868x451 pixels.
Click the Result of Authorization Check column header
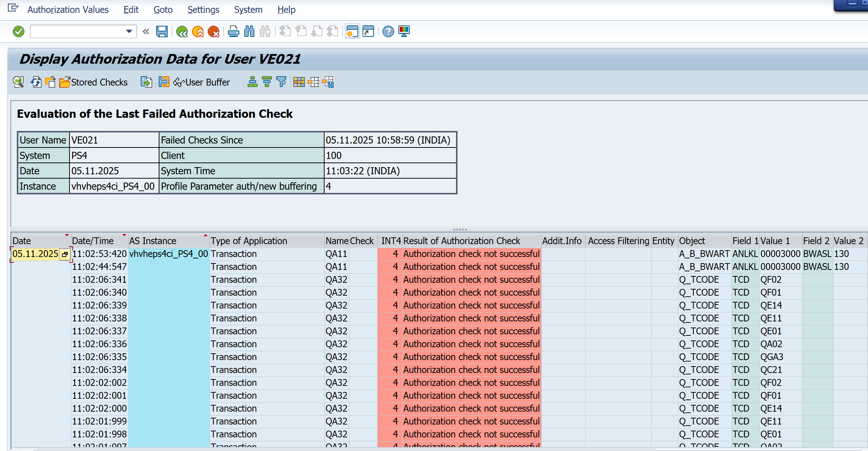pos(461,241)
